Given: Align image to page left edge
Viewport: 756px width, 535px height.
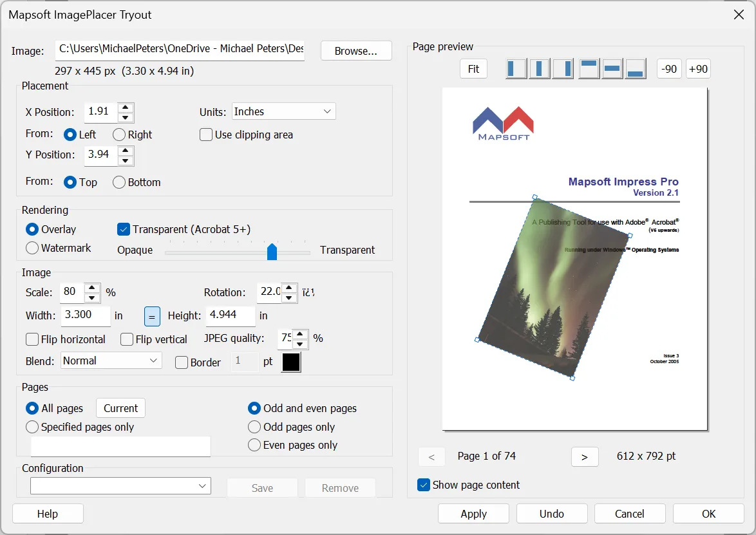Looking at the screenshot, I should 516,68.
